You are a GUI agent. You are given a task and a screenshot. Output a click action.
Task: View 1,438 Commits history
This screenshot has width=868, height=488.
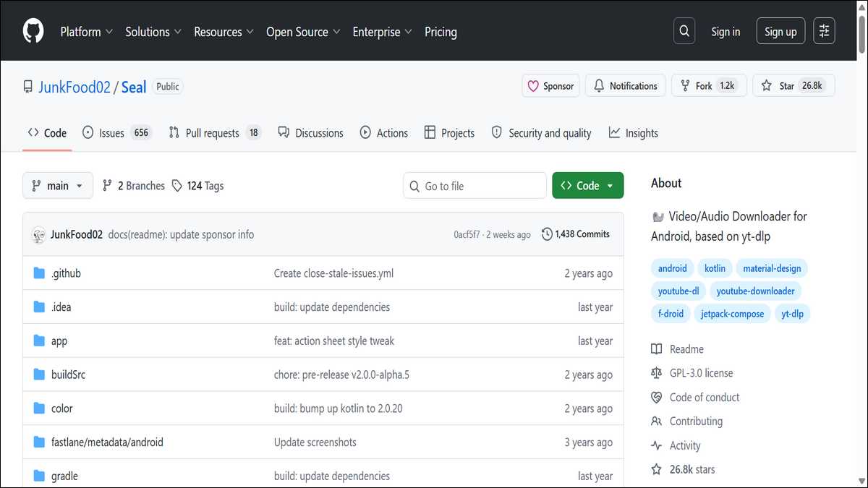point(576,234)
